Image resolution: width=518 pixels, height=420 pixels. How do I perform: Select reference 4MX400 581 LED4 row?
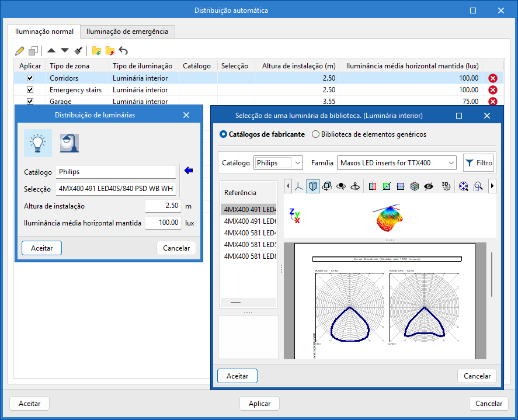[248, 233]
